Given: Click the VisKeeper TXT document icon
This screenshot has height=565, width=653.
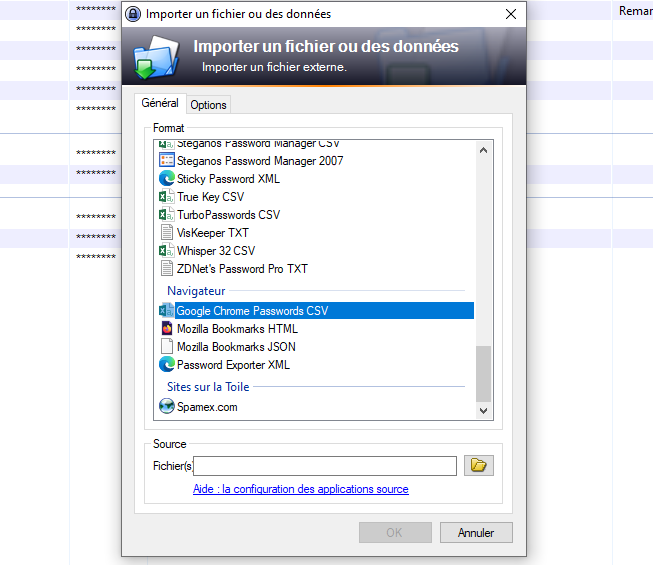Looking at the screenshot, I should pyautogui.click(x=167, y=232).
